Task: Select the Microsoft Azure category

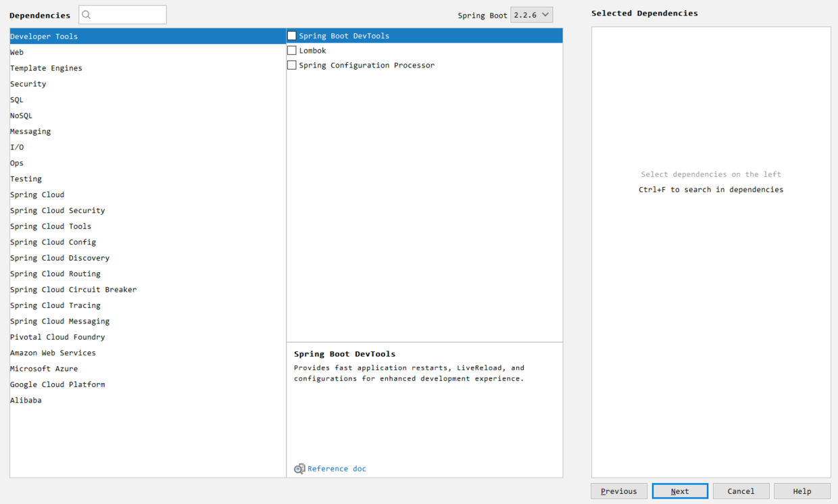Action: (x=148, y=368)
